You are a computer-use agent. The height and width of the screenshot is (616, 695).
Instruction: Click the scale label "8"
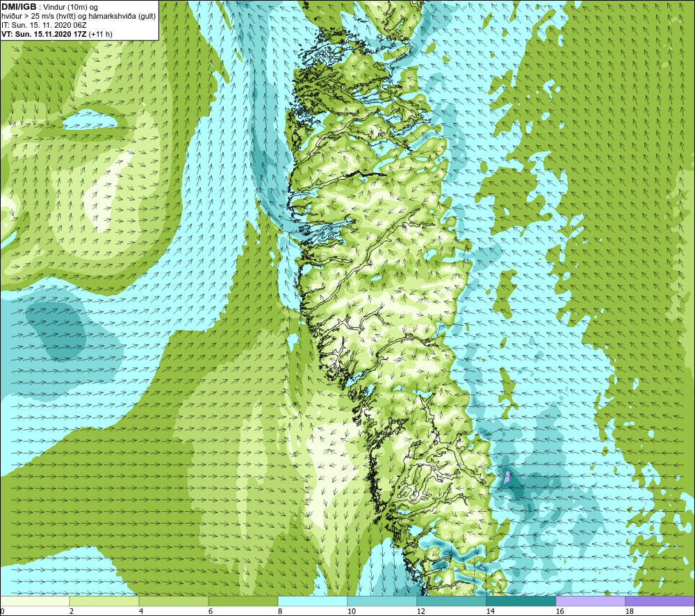click(280, 612)
